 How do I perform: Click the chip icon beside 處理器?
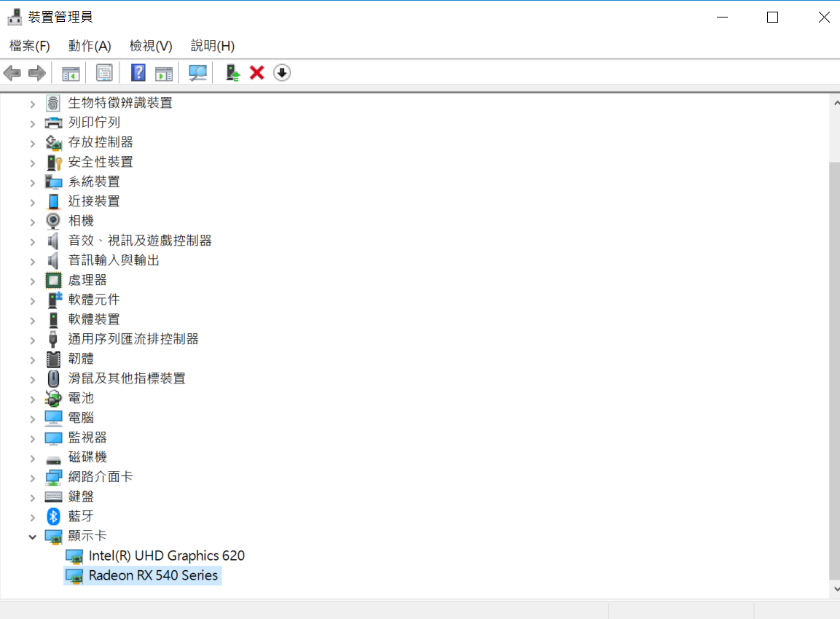pyautogui.click(x=53, y=280)
